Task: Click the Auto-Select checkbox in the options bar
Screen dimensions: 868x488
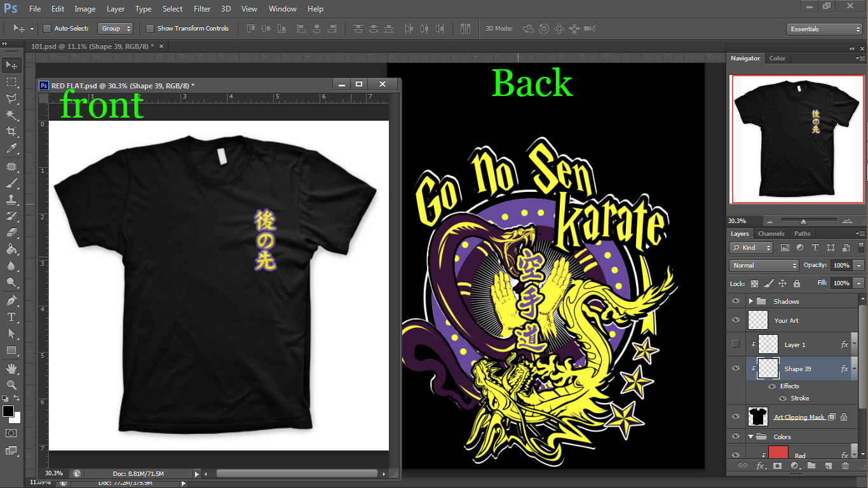Action: point(46,29)
